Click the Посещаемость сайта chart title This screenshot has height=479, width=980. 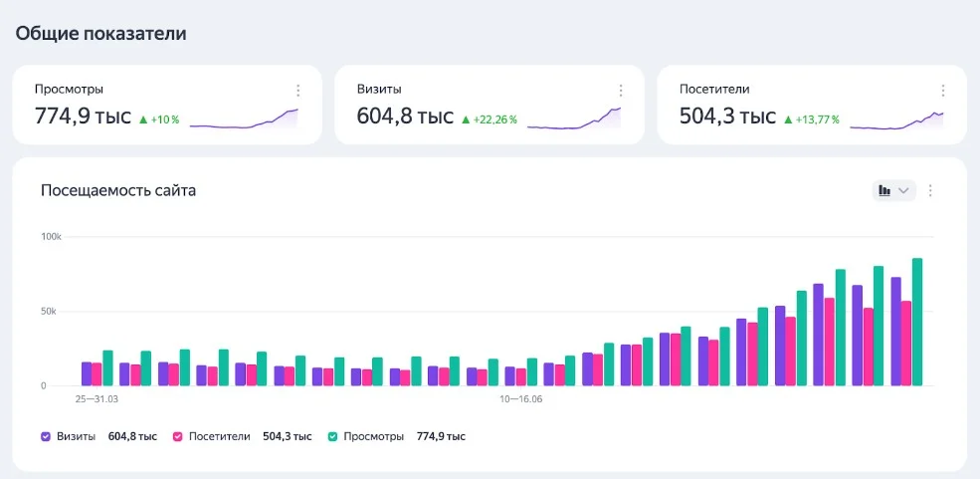pyautogui.click(x=118, y=191)
